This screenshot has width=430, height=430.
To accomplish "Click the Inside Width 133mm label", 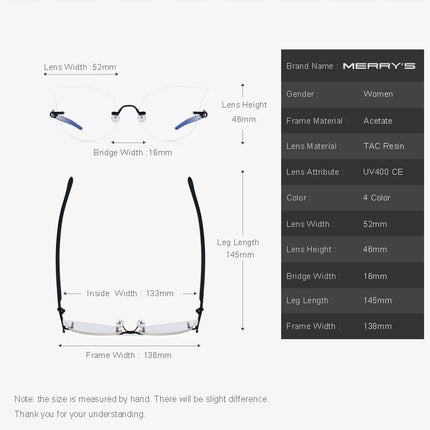I will coord(130,293).
